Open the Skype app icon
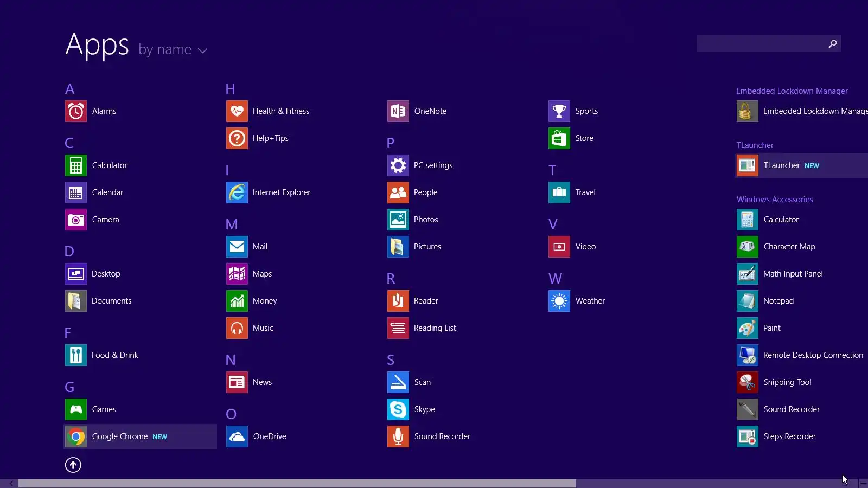Image resolution: width=868 pixels, height=488 pixels. coord(398,409)
